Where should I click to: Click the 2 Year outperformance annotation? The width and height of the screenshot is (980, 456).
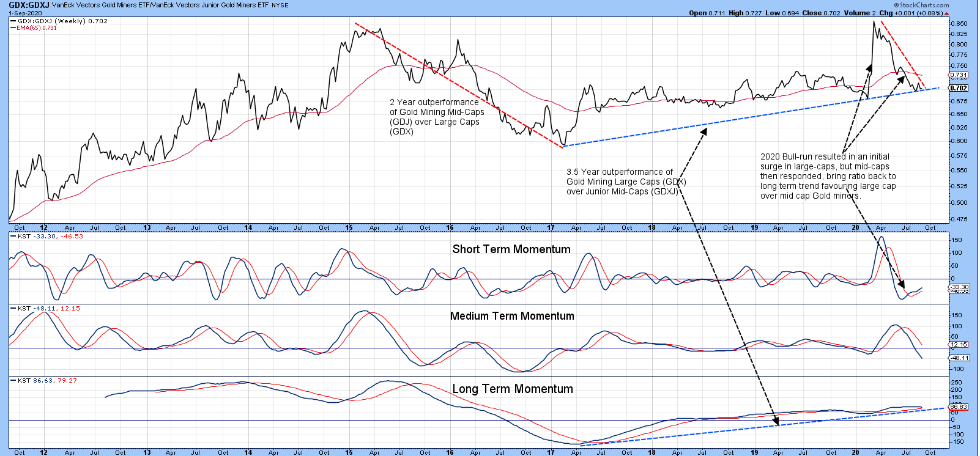(437, 117)
